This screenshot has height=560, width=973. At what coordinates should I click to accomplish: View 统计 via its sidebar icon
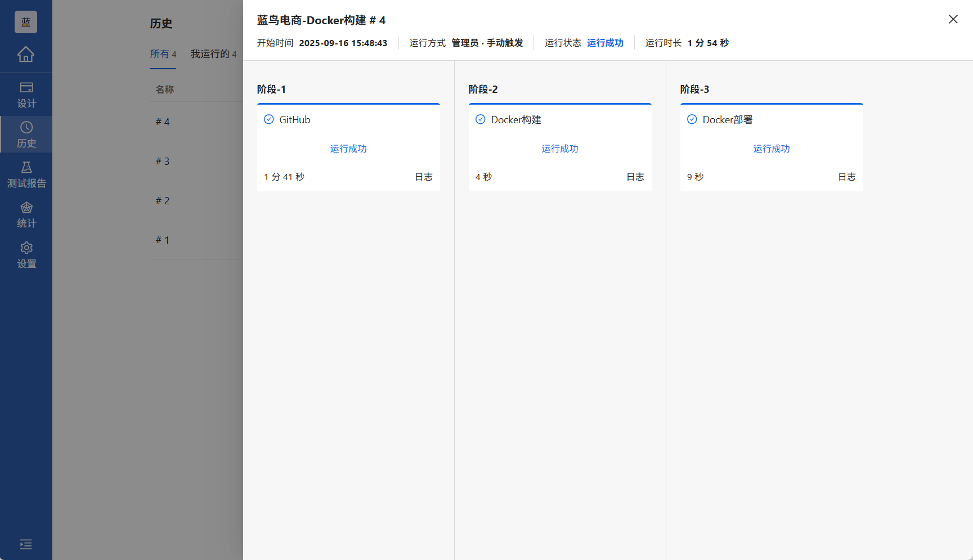26,214
